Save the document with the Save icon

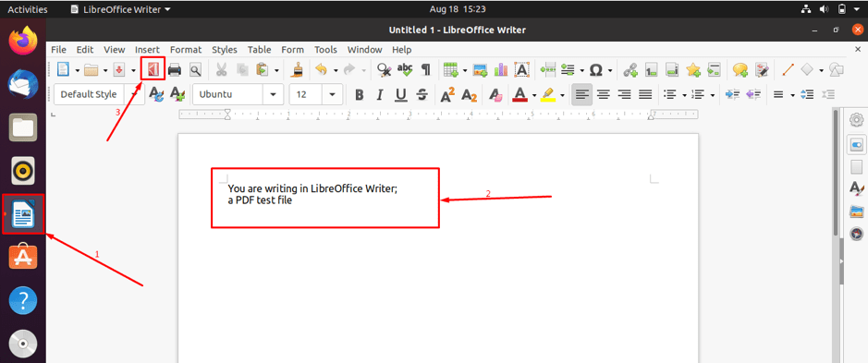(119, 69)
